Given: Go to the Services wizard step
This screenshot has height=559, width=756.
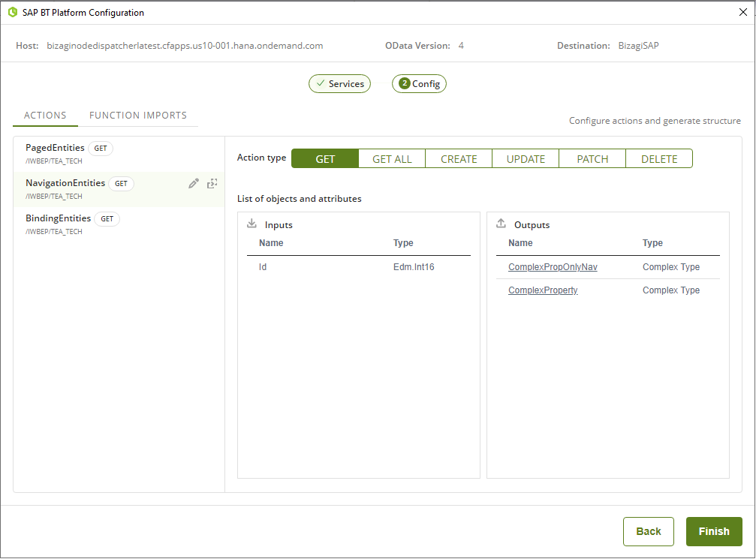Looking at the screenshot, I should pyautogui.click(x=339, y=84).
